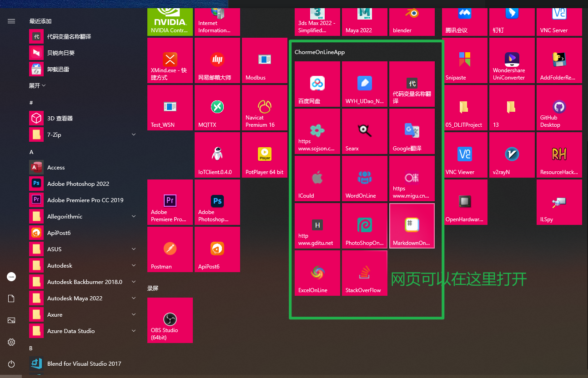Launch the MQTTX tile
This screenshot has width=588, height=378.
[217, 108]
